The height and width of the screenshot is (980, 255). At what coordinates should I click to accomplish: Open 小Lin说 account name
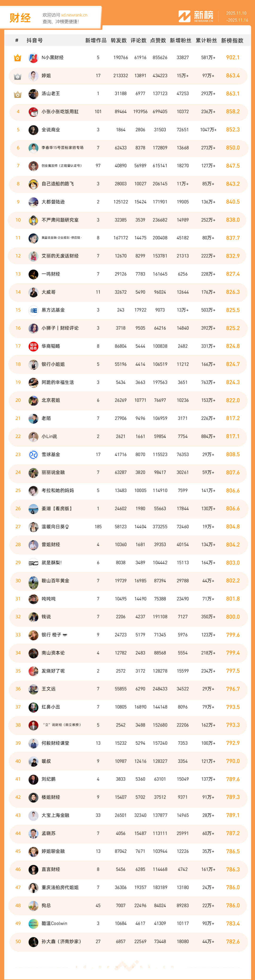tap(49, 436)
